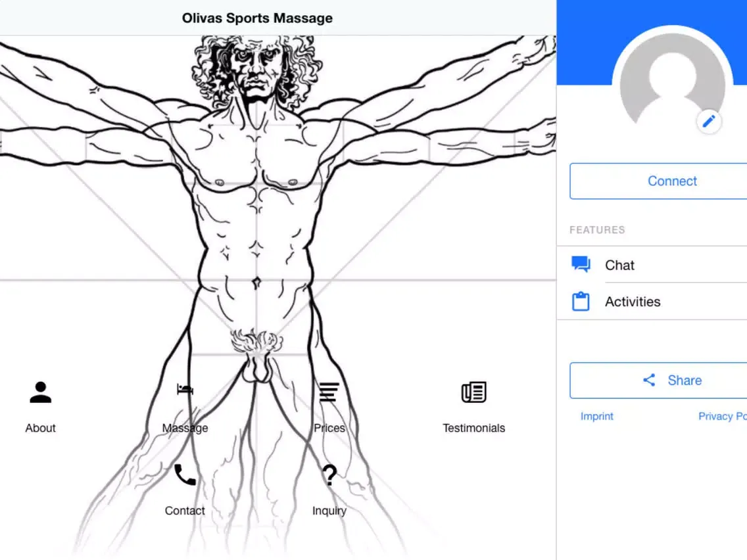Open the Massage bed icon
The width and height of the screenshot is (747, 560).
185,390
